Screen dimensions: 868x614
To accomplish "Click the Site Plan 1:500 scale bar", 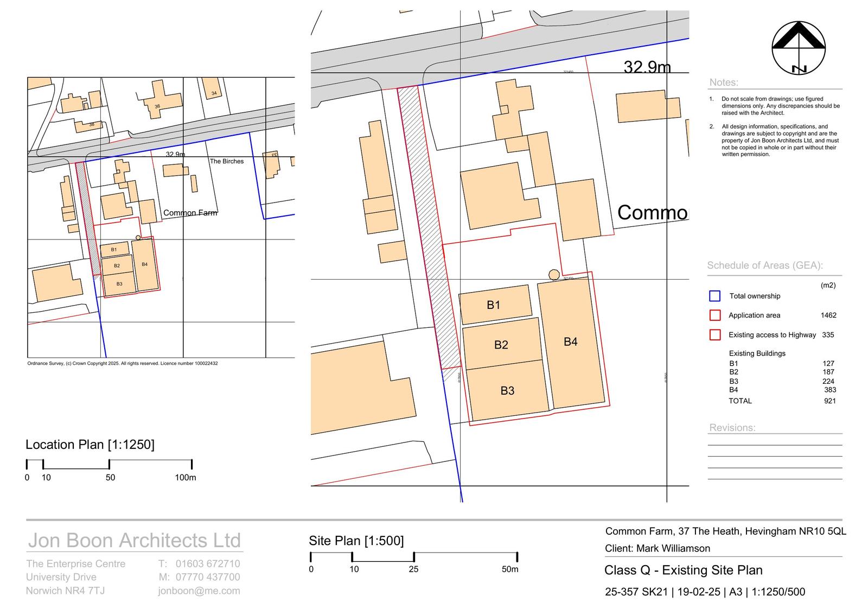I will 413,557.
